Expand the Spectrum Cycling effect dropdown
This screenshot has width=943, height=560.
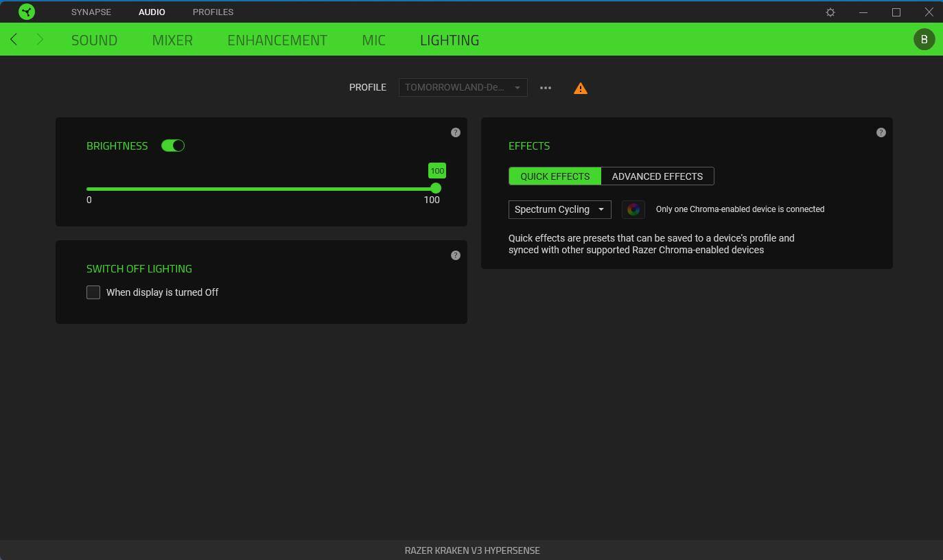pos(559,209)
